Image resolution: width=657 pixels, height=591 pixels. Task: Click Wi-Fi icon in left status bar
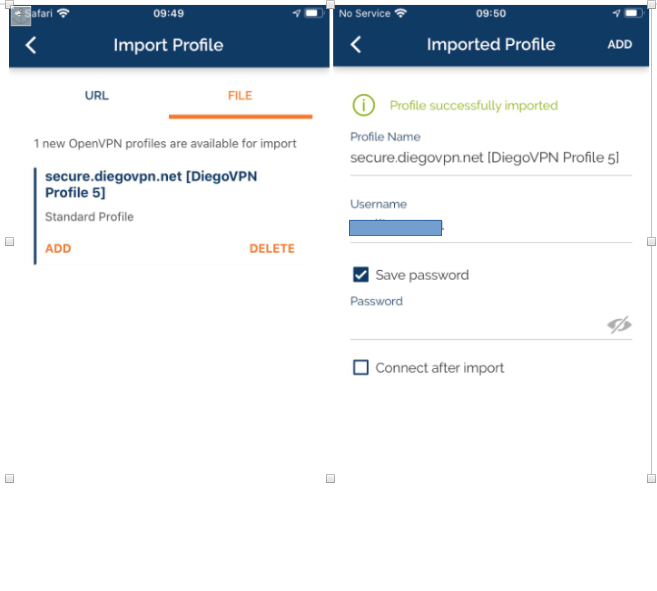point(63,13)
